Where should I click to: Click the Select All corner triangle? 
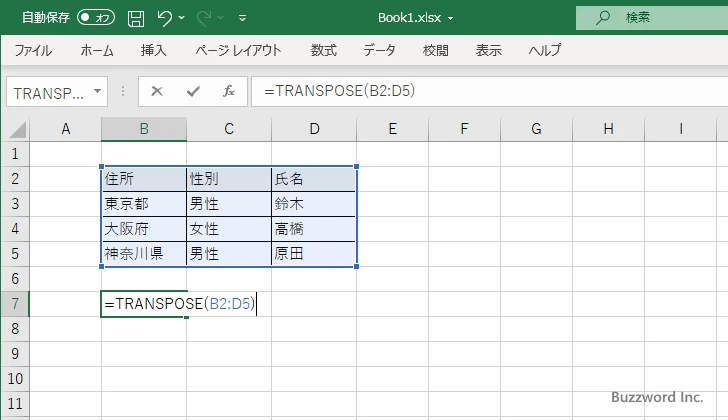(x=18, y=129)
